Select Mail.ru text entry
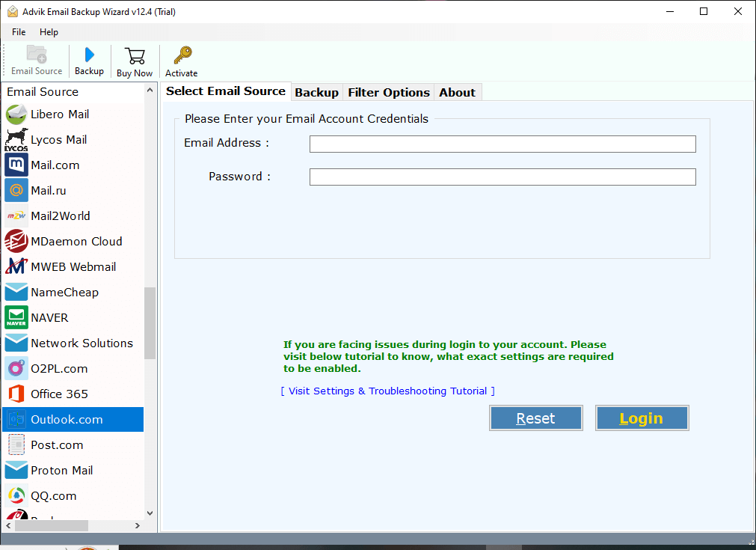This screenshot has height=550, width=756. click(x=48, y=191)
